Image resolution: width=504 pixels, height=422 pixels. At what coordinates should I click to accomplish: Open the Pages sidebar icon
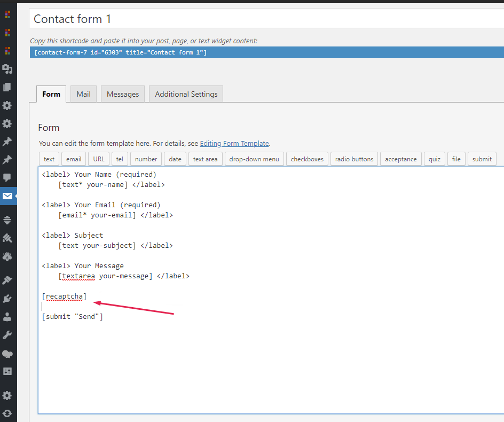click(7, 87)
